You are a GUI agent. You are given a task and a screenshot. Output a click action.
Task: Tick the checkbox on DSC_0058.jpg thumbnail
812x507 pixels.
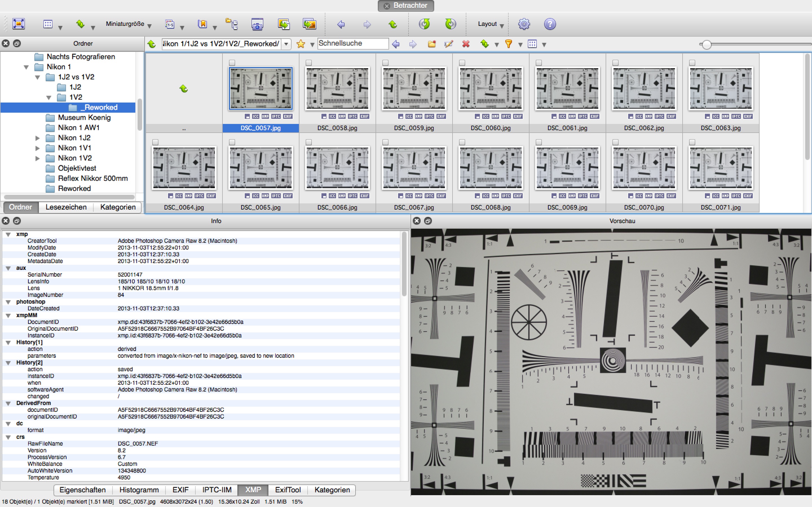click(x=309, y=63)
